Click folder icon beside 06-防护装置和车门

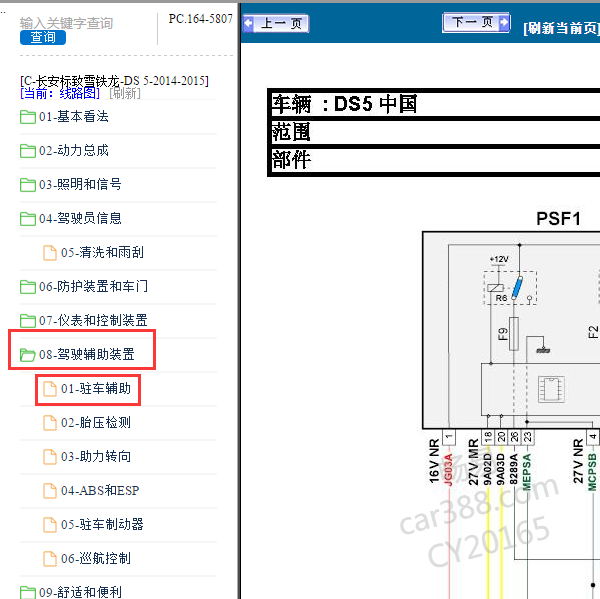(28, 287)
